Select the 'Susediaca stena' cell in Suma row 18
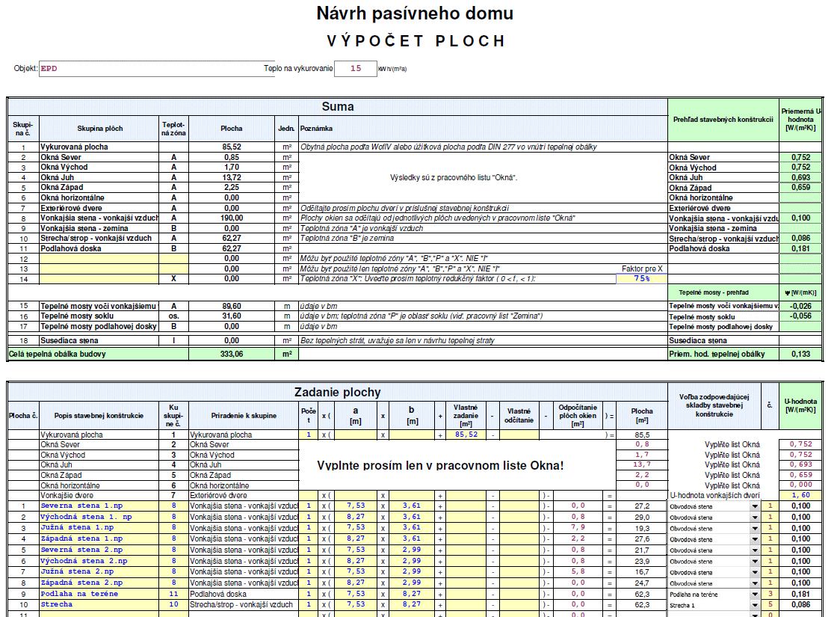 (99, 340)
